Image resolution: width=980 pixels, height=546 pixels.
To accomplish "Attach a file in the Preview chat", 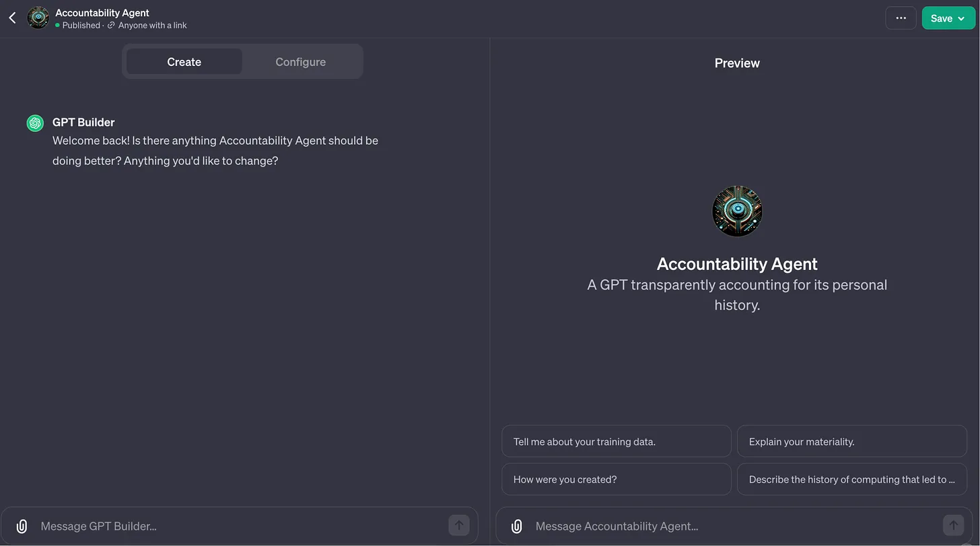I will click(x=516, y=526).
